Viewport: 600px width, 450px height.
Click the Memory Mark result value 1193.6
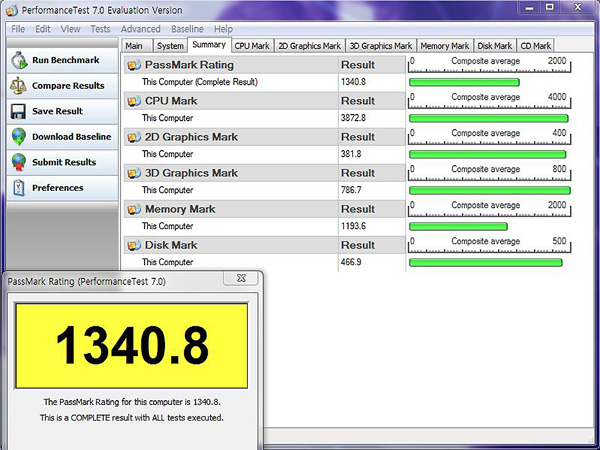pos(353,226)
